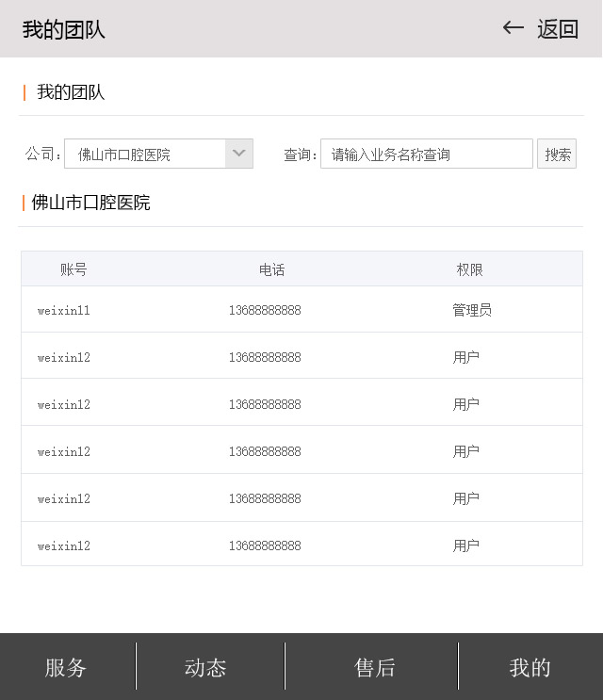Tap the phone number in weixin11 row
This screenshot has height=700, width=603.
pyautogui.click(x=265, y=310)
